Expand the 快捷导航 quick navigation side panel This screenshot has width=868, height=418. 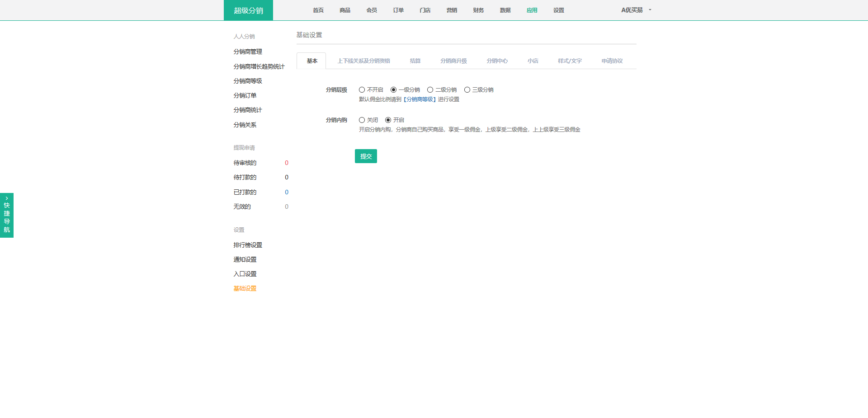coord(7,215)
